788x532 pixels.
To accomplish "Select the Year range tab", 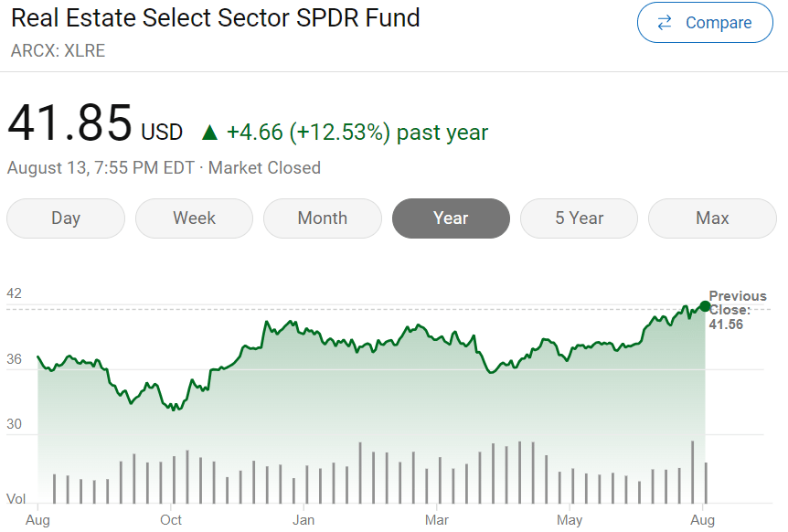I will (x=451, y=218).
